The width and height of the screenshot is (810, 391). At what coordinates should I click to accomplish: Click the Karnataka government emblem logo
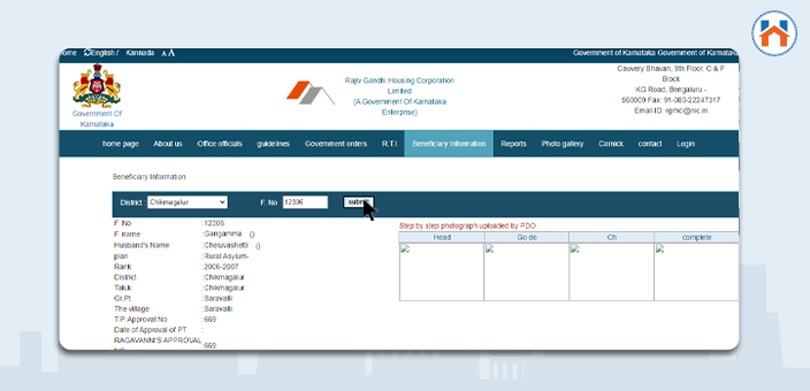[97, 86]
